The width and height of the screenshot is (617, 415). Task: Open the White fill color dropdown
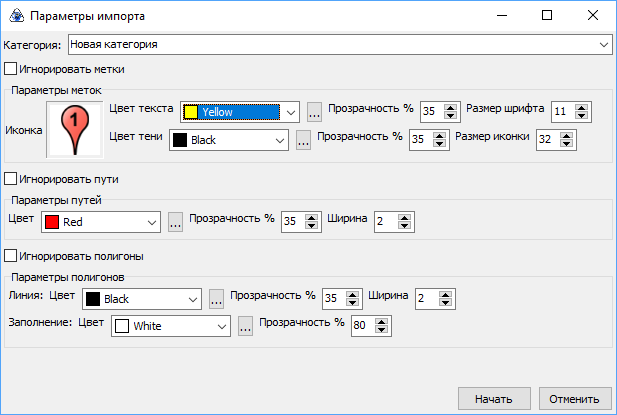(221, 325)
